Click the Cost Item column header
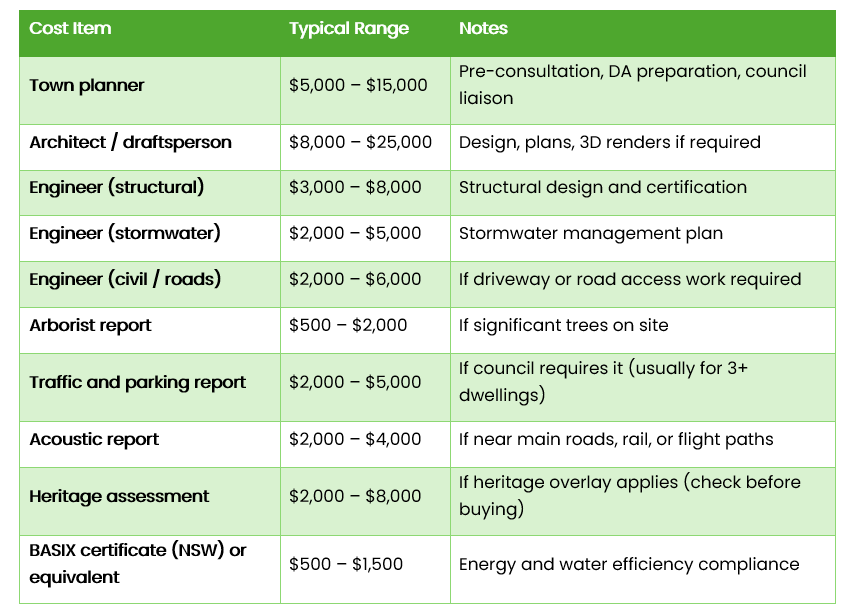The width and height of the screenshot is (855, 616). tap(70, 28)
